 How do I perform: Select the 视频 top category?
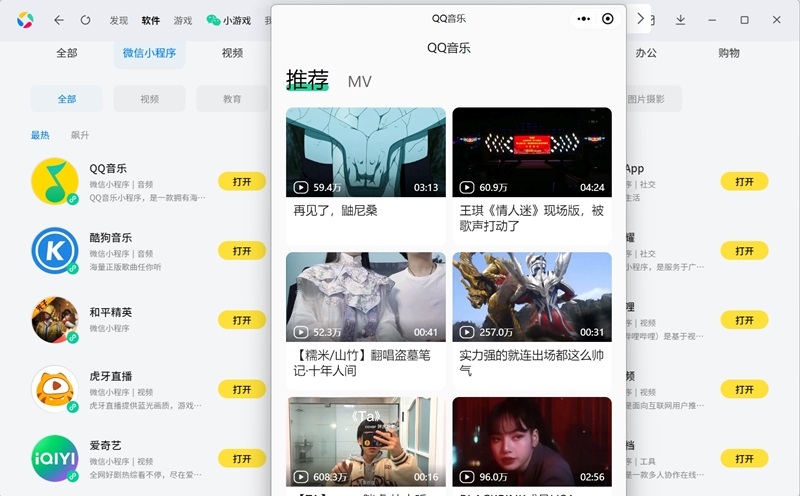pyautogui.click(x=233, y=53)
